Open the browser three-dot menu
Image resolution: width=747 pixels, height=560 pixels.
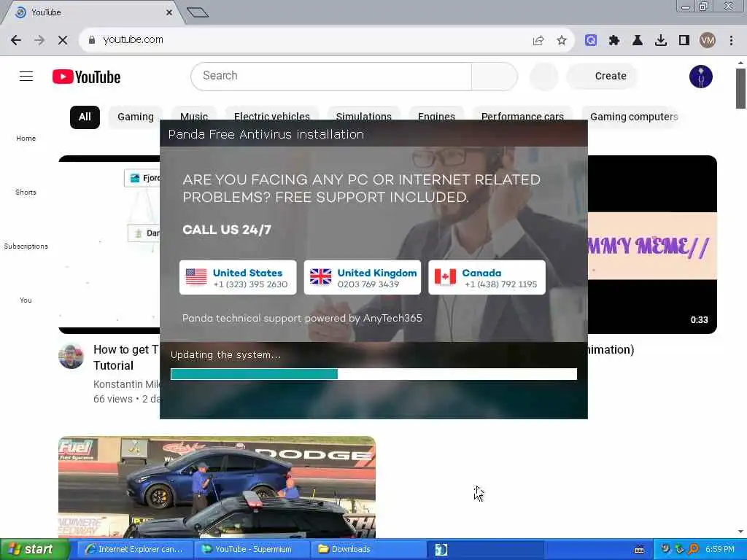click(x=731, y=41)
